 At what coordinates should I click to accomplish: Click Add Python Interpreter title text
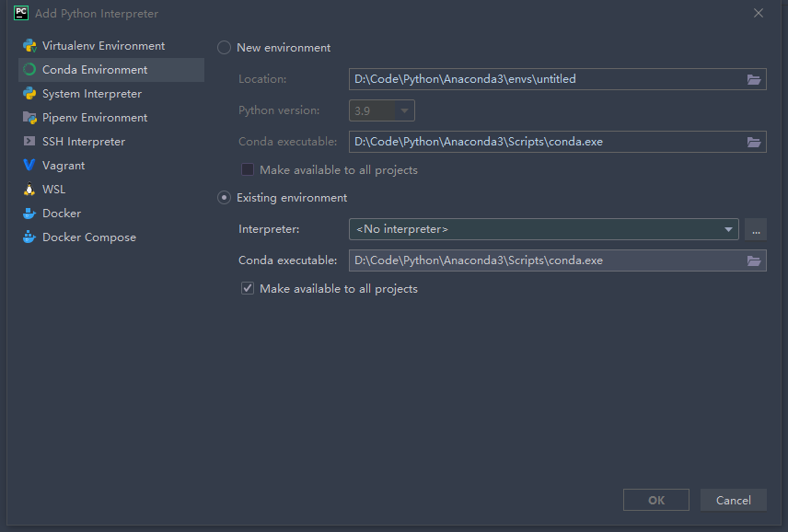(97, 14)
